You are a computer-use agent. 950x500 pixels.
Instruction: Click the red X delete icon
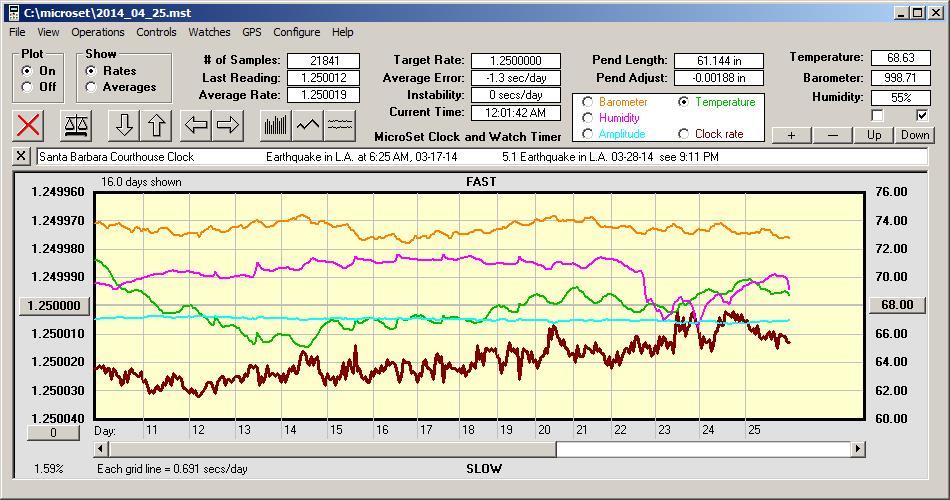pyautogui.click(x=28, y=125)
